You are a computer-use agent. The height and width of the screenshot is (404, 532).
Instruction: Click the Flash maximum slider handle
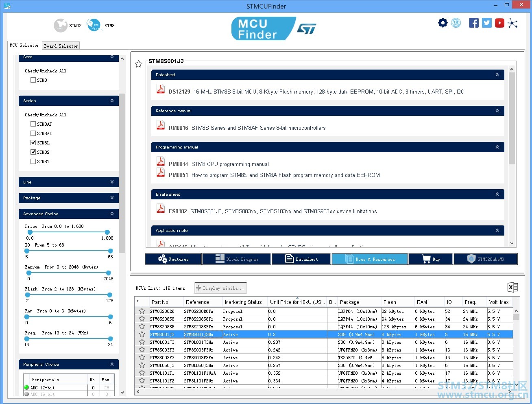(x=110, y=295)
